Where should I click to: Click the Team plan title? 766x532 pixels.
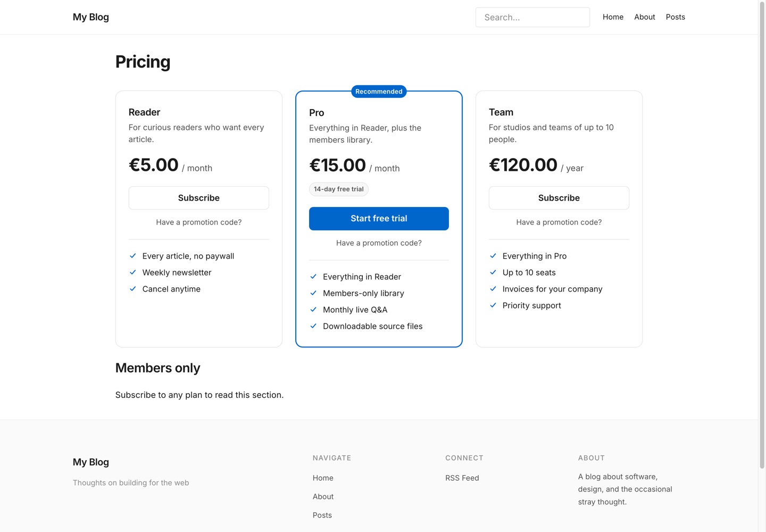501,112
